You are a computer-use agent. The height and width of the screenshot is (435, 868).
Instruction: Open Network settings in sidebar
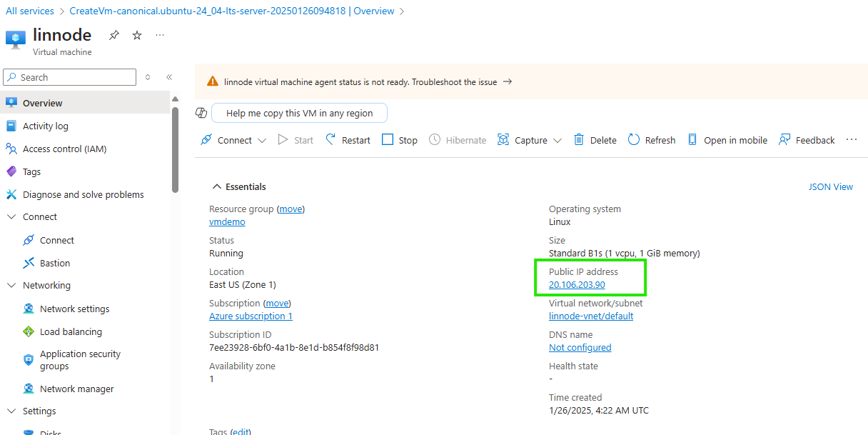click(x=74, y=309)
